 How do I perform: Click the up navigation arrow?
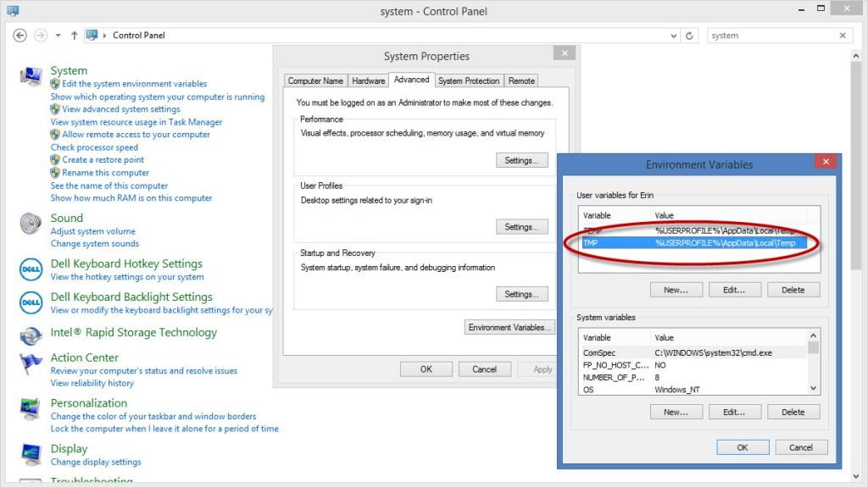click(x=75, y=35)
